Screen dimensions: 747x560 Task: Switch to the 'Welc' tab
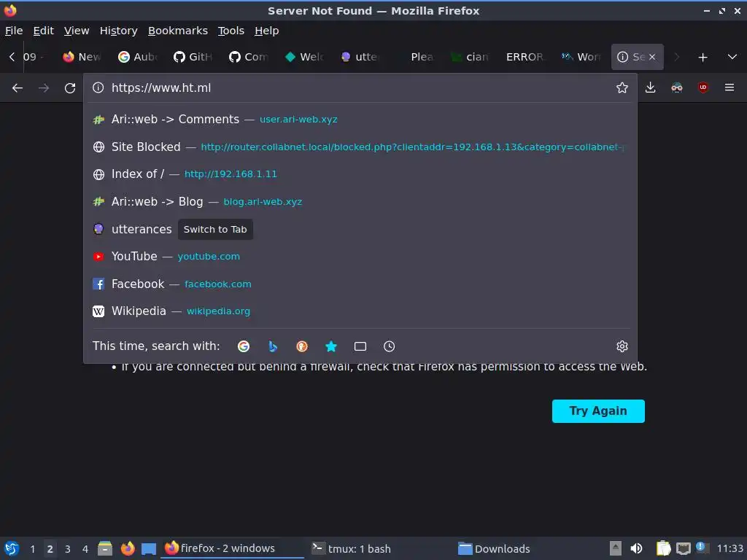click(x=304, y=57)
